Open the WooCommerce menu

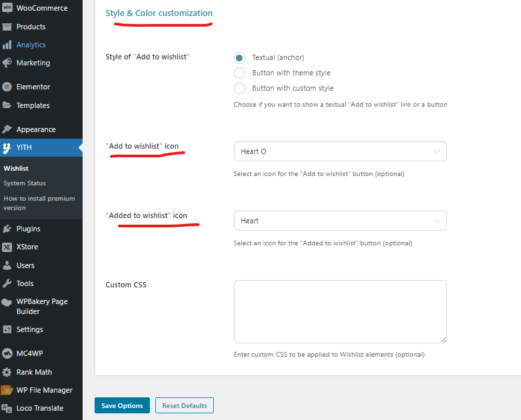click(41, 8)
